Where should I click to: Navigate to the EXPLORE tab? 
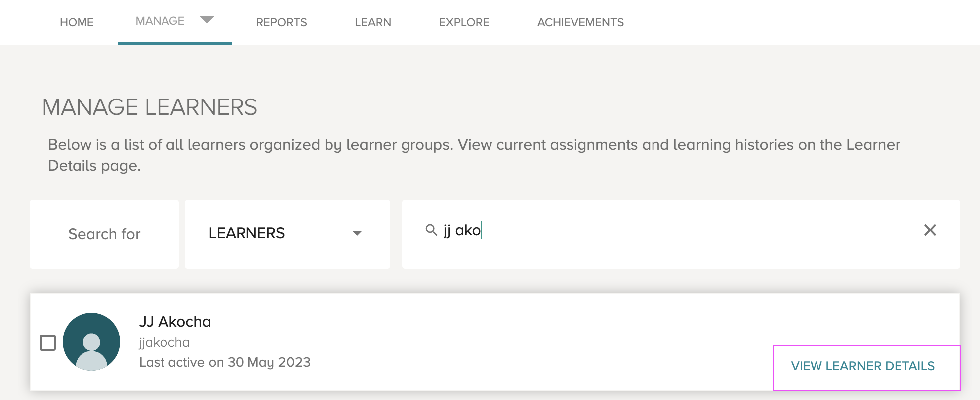click(464, 22)
